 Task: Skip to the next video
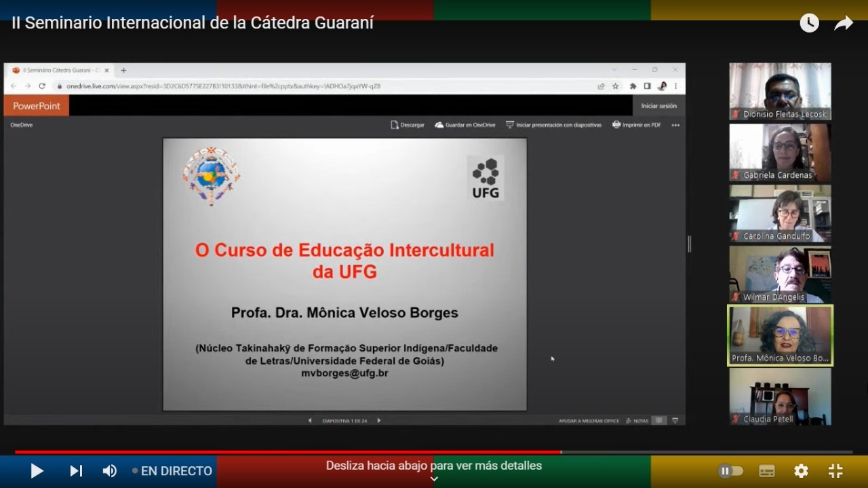(x=76, y=470)
